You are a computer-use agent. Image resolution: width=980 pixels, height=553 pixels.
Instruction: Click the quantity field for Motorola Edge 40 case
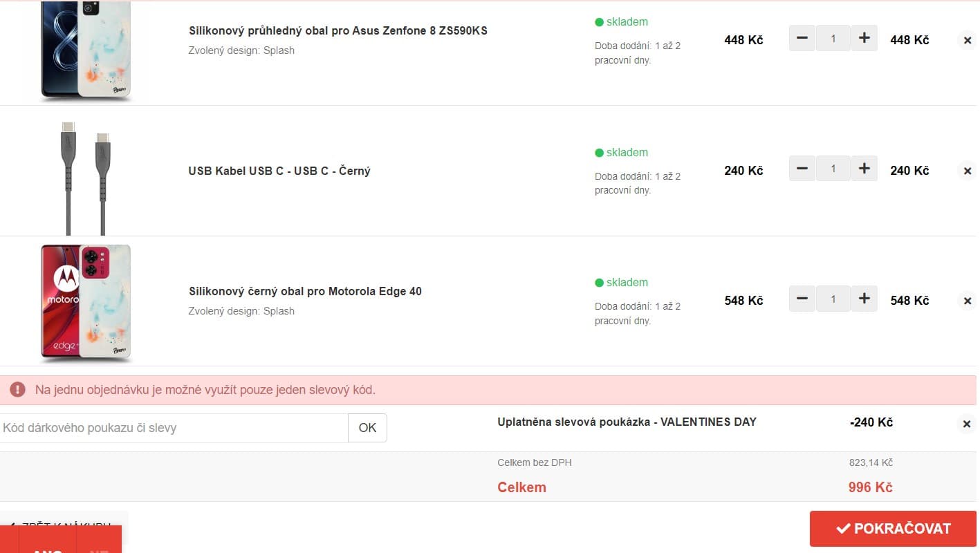(833, 299)
